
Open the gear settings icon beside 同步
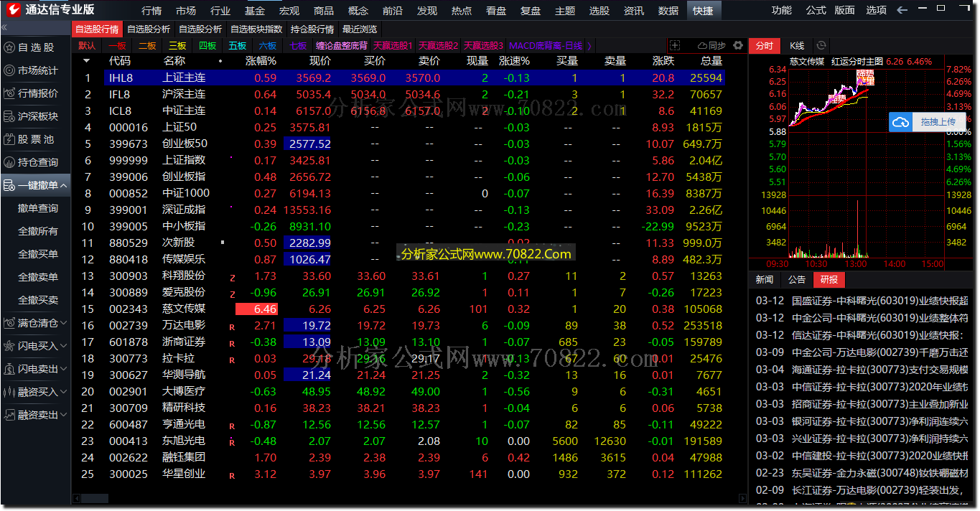click(x=738, y=45)
